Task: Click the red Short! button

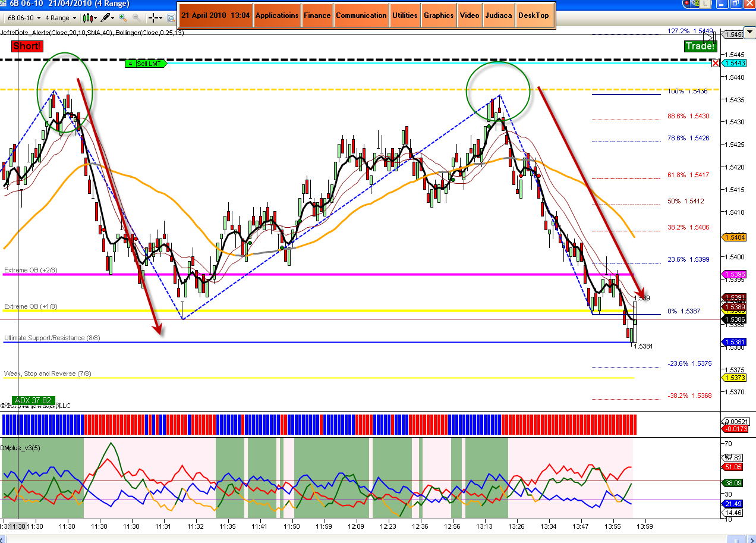Action: [26, 46]
